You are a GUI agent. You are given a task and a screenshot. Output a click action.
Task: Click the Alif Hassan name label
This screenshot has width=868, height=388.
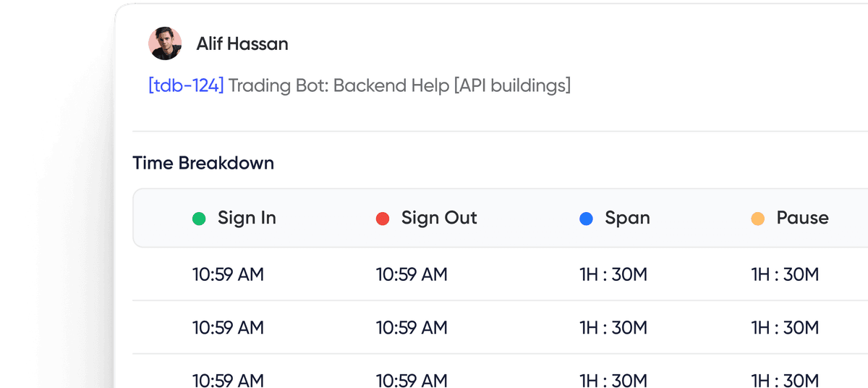pyautogui.click(x=242, y=44)
